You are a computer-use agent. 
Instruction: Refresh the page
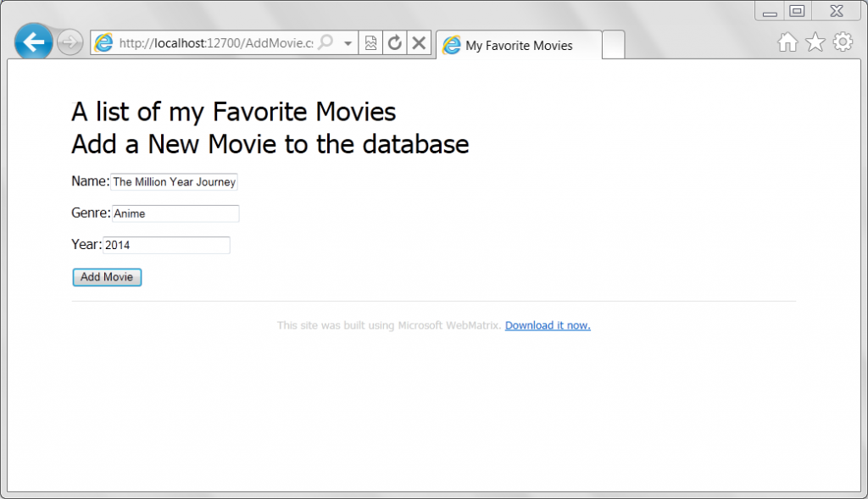(395, 42)
